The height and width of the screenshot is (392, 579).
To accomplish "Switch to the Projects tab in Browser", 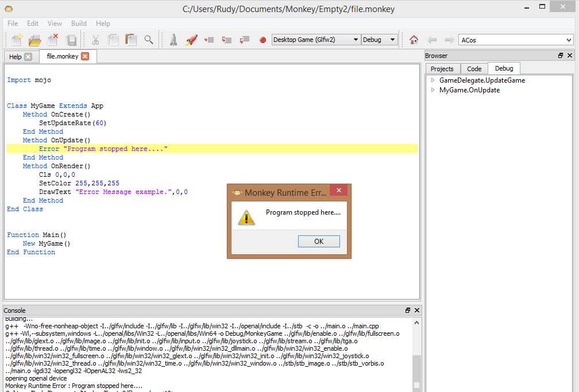I will (x=442, y=68).
